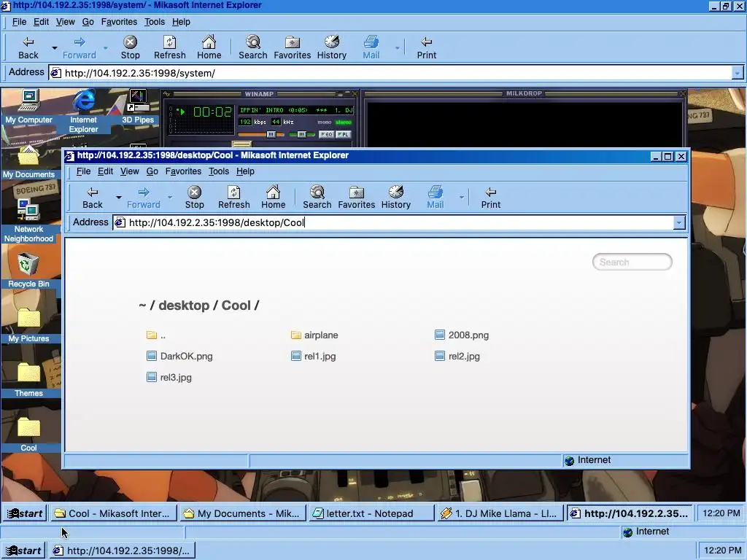Click the Winamp volume slider handle
747x560 pixels.
pyautogui.click(x=271, y=134)
